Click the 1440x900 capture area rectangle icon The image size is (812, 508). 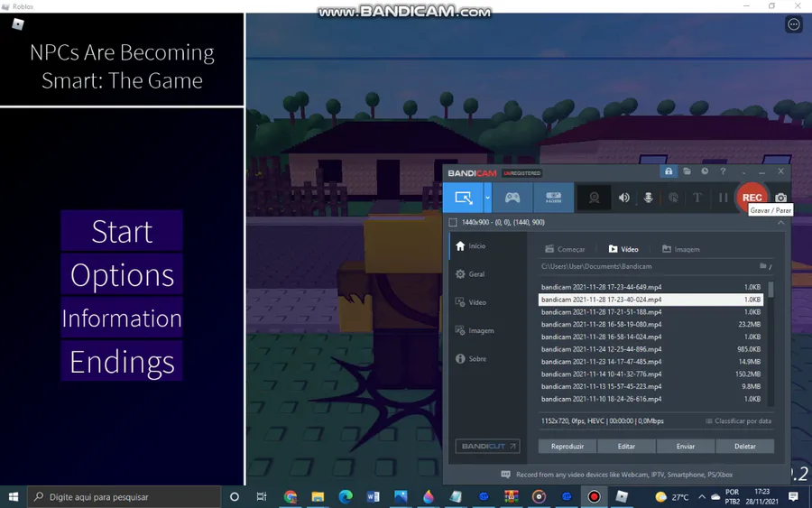(x=453, y=222)
